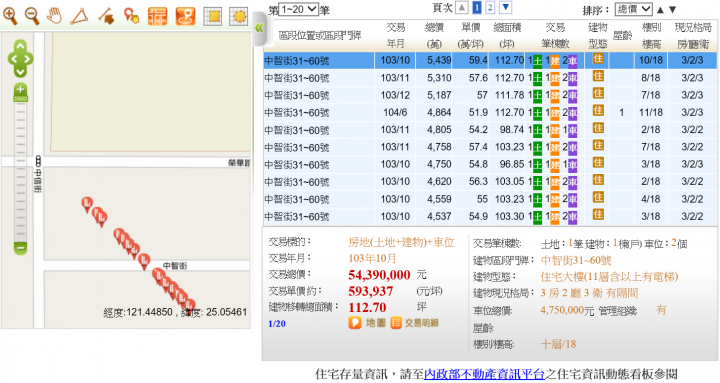Open the orange street map layer icon
The height and width of the screenshot is (383, 720).
[x=158, y=16]
